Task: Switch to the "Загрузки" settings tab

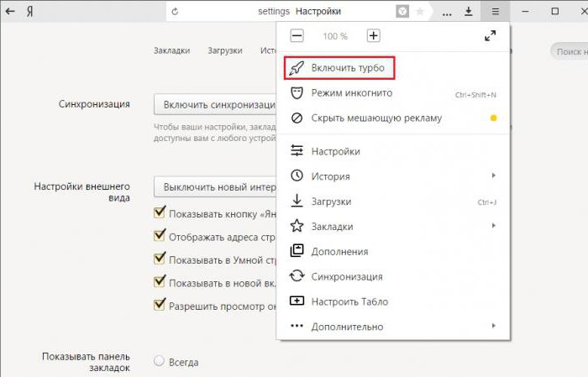Action: pos(225,50)
